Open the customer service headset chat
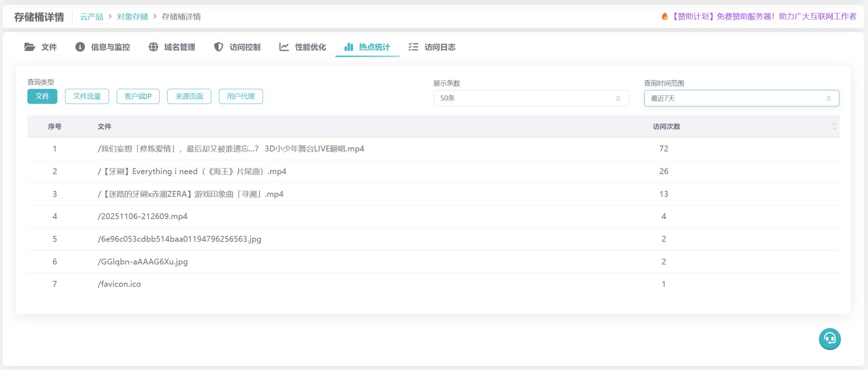Image resolution: width=868 pixels, height=370 pixels. (x=829, y=338)
